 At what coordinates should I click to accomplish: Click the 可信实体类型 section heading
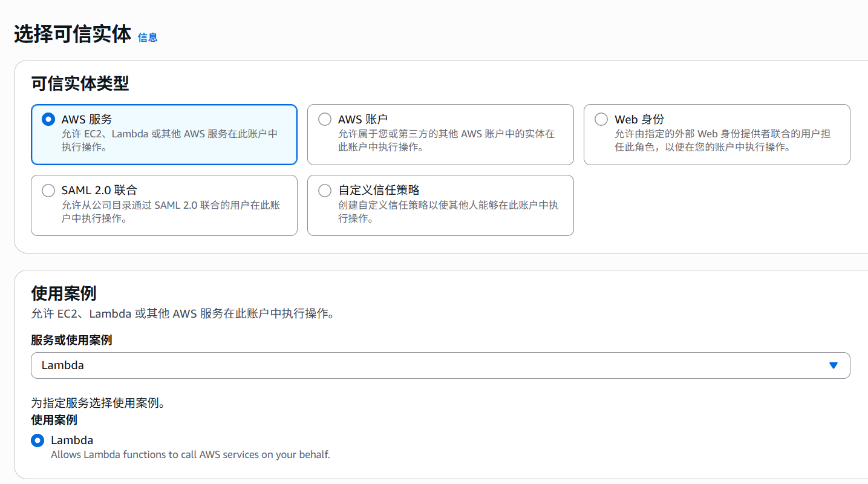pyautogui.click(x=80, y=83)
